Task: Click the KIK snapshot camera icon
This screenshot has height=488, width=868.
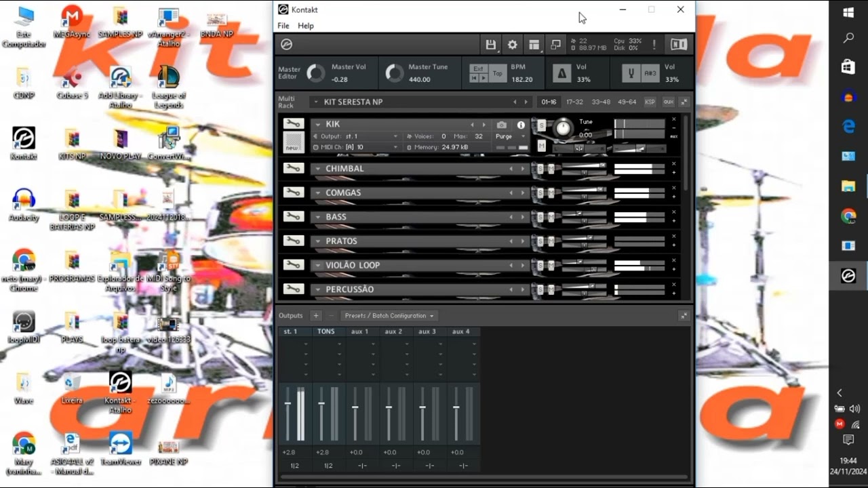Action: click(502, 125)
